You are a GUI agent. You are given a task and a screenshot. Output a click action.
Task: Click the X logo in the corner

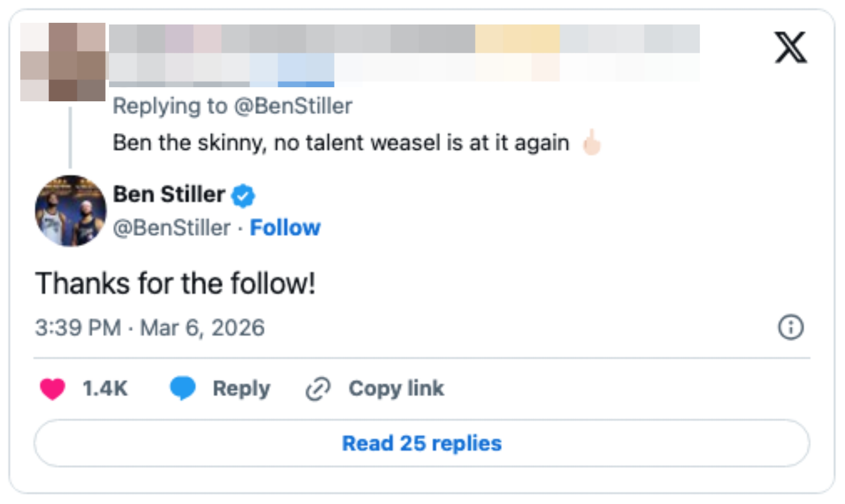790,47
